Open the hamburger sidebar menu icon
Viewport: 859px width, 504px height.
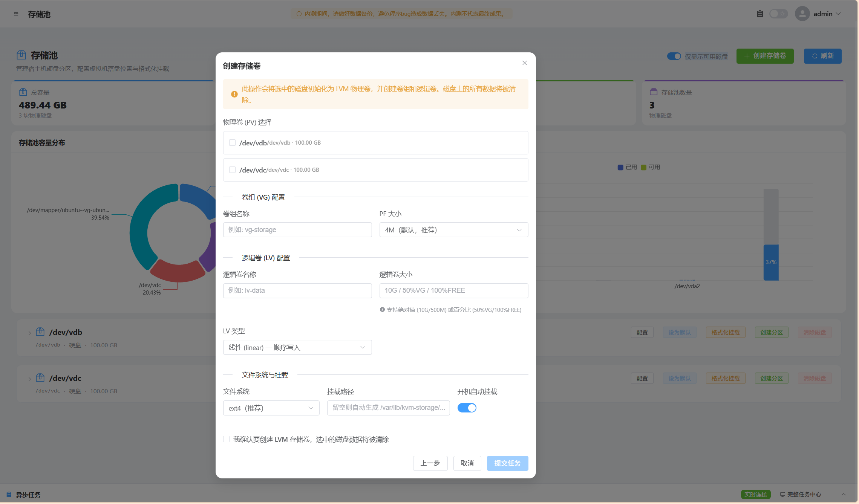click(x=16, y=14)
